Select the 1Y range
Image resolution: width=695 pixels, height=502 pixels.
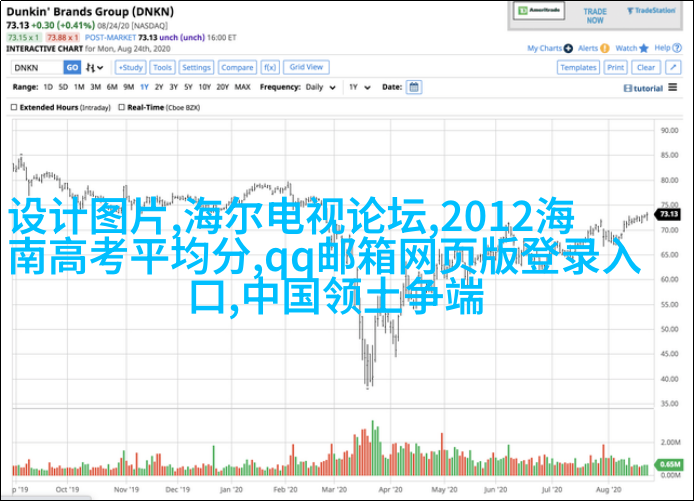click(144, 87)
